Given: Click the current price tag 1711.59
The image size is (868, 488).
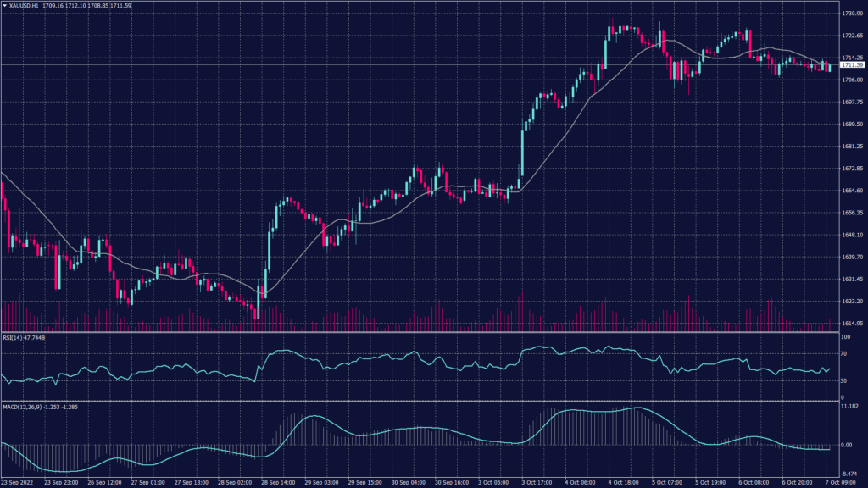Looking at the screenshot, I should pos(852,64).
